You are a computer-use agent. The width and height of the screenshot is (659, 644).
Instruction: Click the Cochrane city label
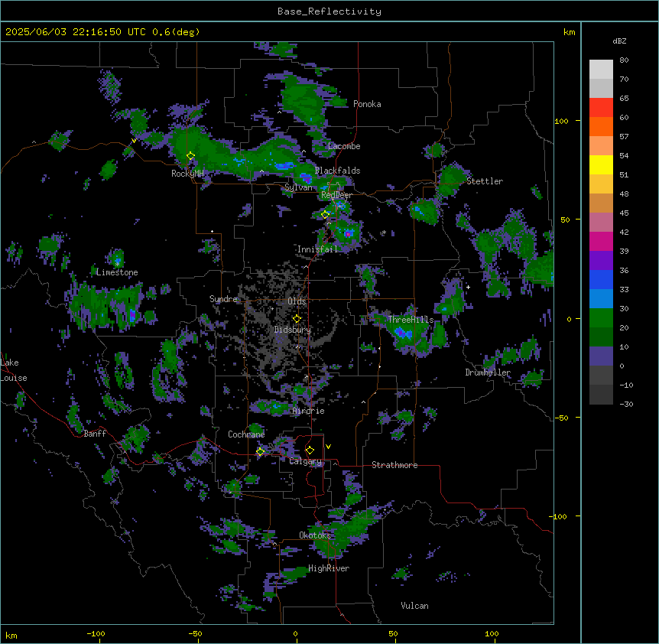(x=246, y=434)
